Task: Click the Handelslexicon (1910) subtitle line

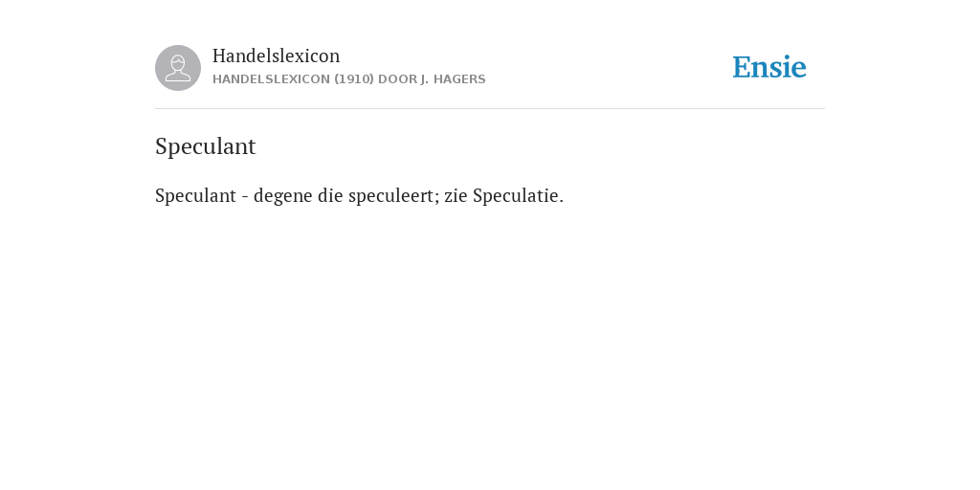Action: click(x=348, y=79)
